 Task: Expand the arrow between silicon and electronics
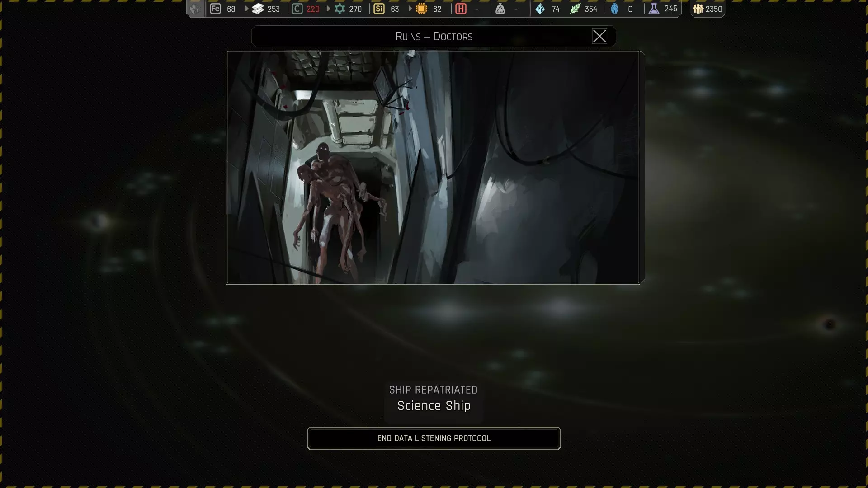point(410,9)
